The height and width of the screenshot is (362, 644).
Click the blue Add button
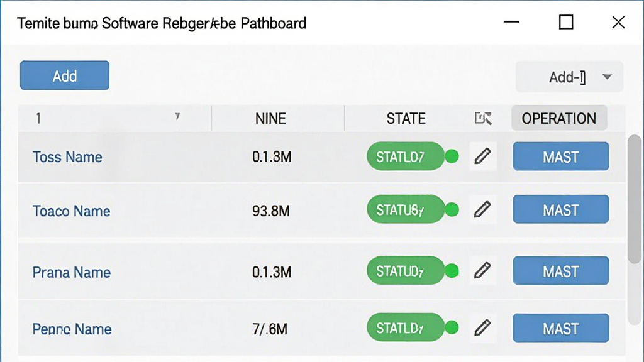tap(65, 75)
